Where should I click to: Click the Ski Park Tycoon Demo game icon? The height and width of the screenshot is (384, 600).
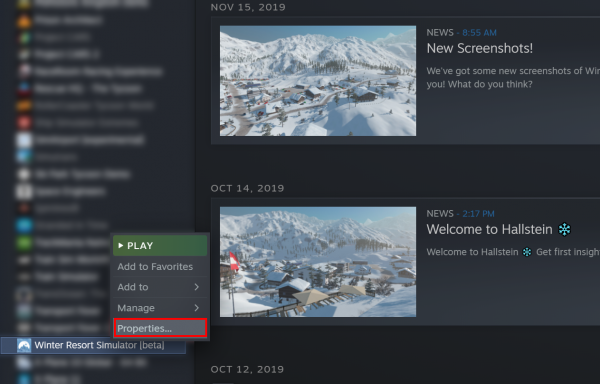[x=24, y=174]
